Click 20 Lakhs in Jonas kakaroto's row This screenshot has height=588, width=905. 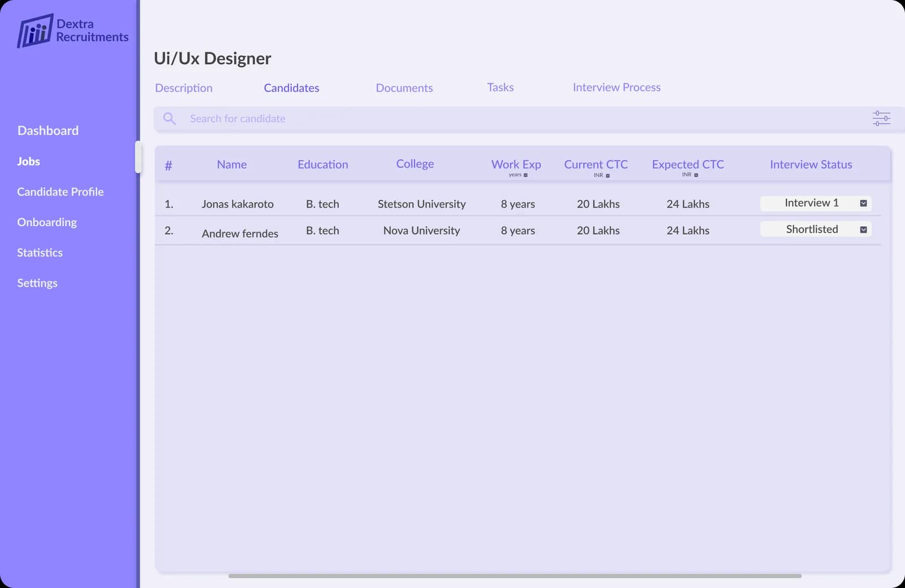(598, 204)
